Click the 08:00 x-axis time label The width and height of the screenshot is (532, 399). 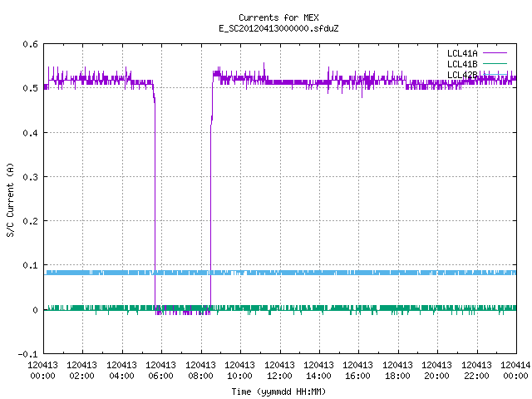[x=200, y=376]
